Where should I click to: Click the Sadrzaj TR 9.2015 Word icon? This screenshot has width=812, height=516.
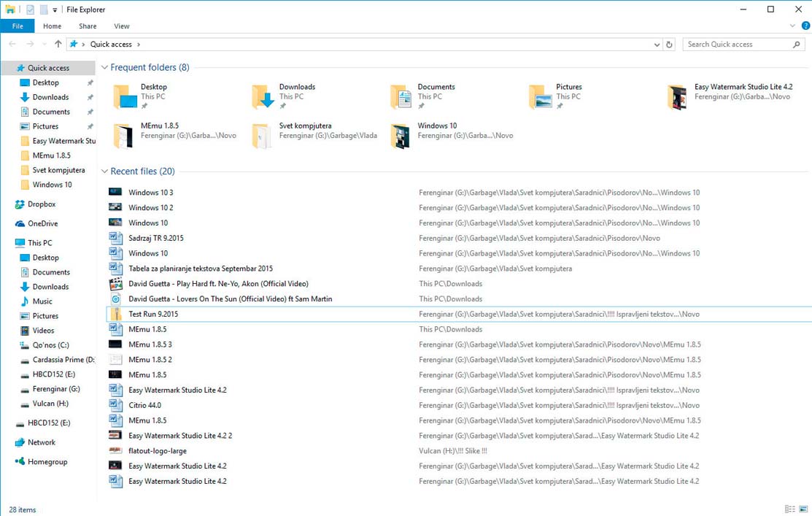(115, 238)
